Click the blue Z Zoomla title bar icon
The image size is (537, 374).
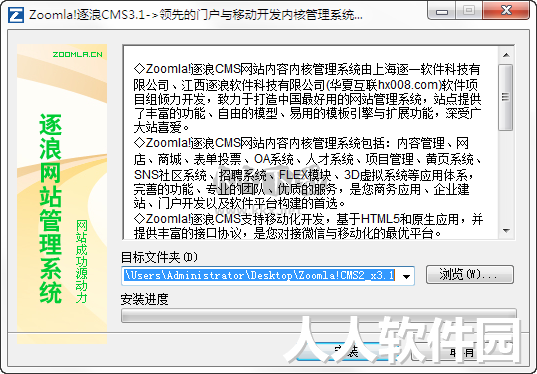click(x=16, y=15)
